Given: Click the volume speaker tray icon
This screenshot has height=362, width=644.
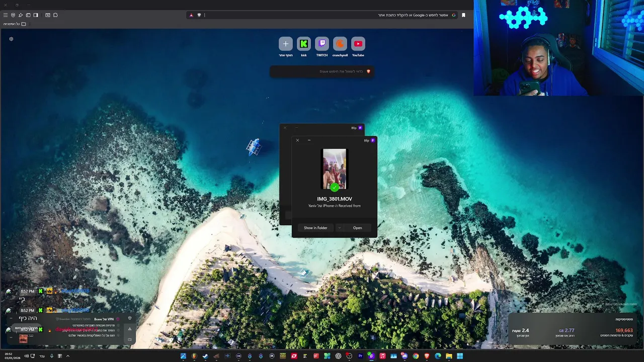Looking at the screenshot, I should [x=27, y=356].
